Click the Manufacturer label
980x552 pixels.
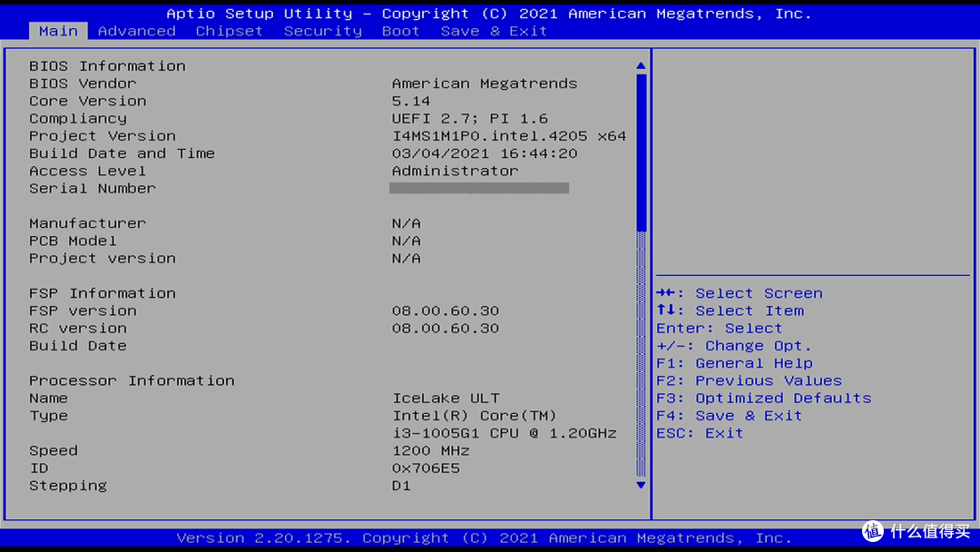click(x=87, y=223)
